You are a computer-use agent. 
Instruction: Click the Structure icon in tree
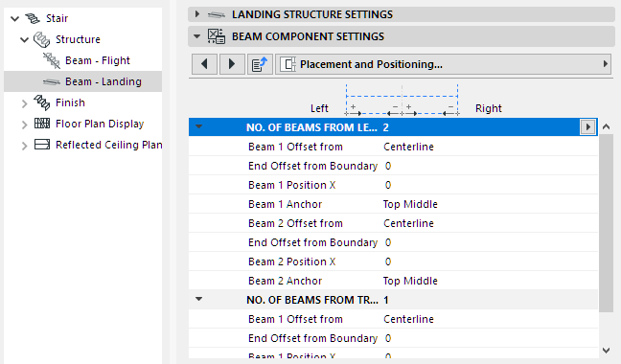[41, 39]
